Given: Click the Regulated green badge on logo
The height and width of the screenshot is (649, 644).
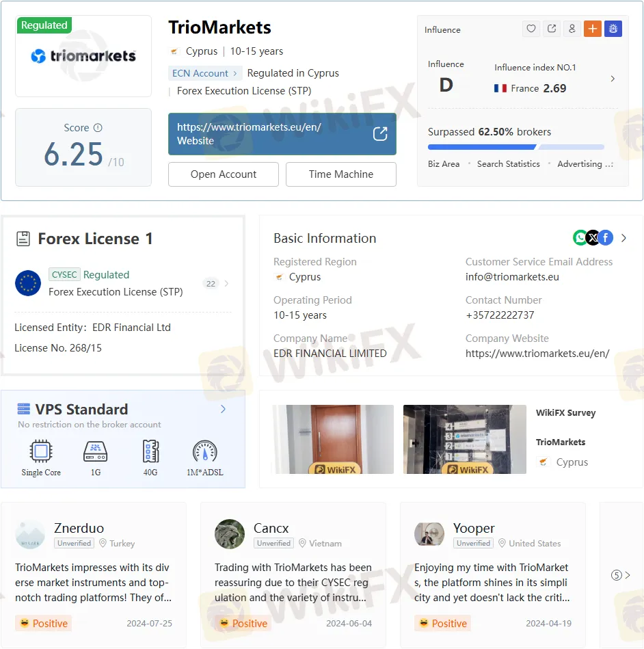Looking at the screenshot, I should click(x=44, y=25).
